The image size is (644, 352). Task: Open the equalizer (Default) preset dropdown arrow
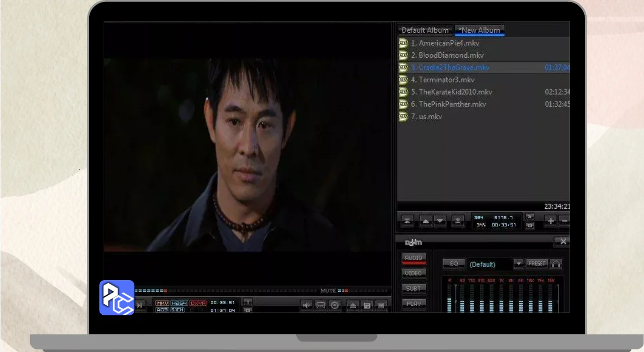coord(519,263)
